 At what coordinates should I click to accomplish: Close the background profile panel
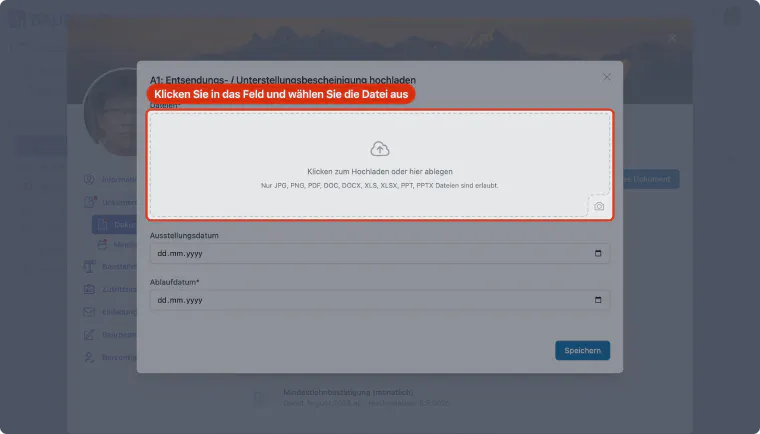click(x=672, y=38)
